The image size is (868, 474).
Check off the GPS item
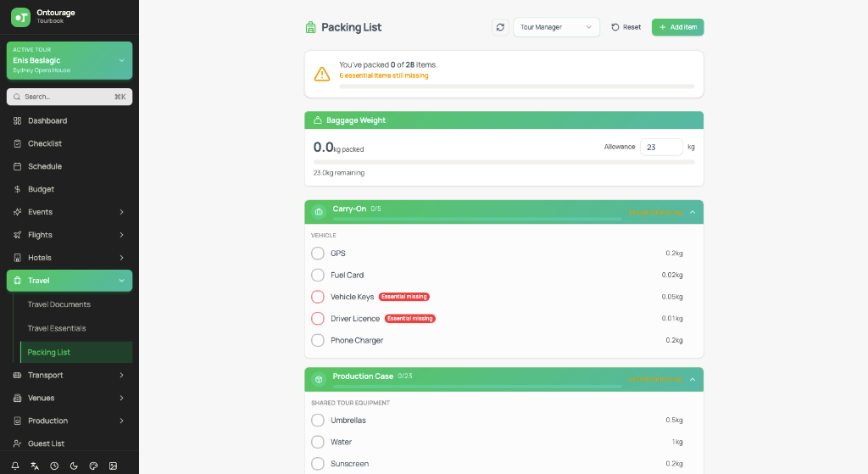pos(318,253)
